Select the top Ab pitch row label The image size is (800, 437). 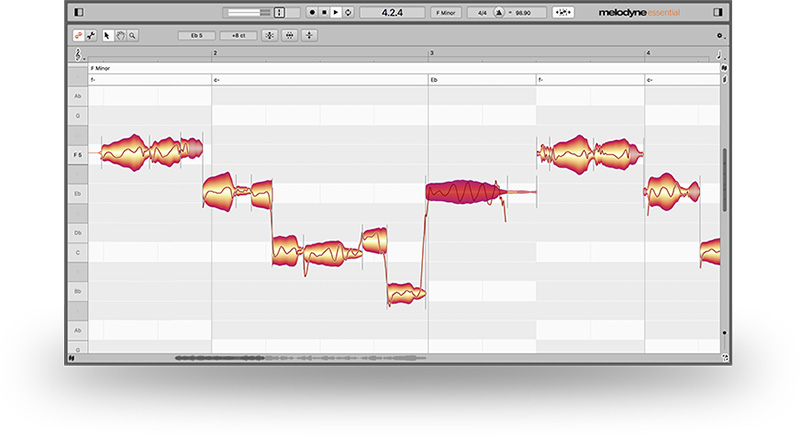point(78,96)
